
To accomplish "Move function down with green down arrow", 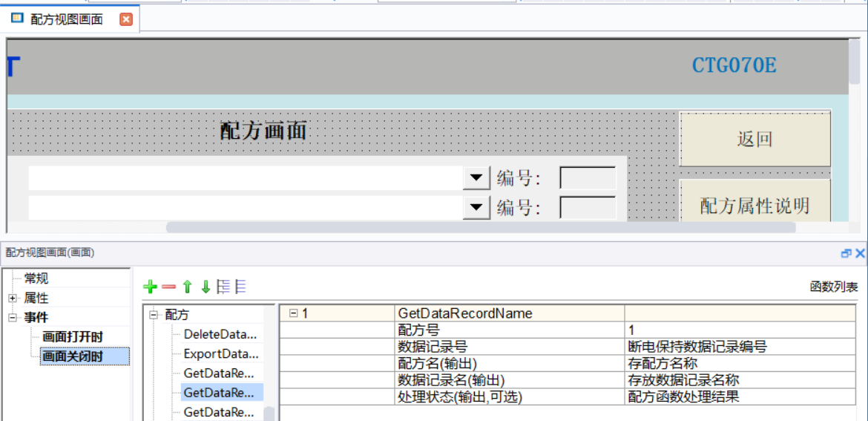I will pos(206,287).
